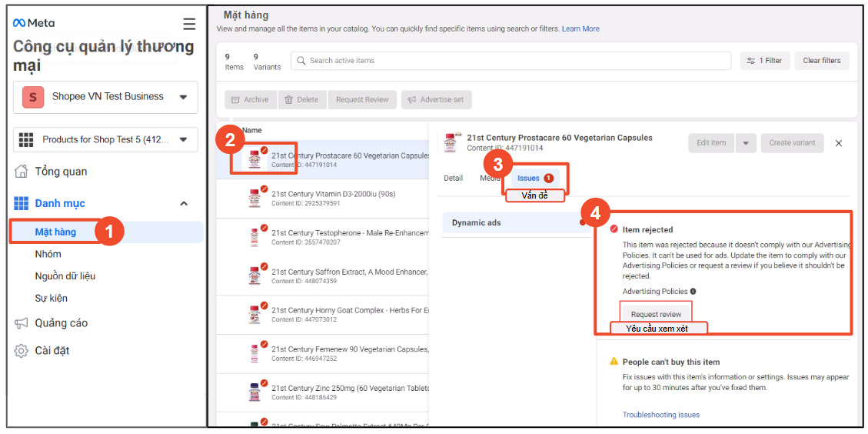Click the 1 Filter button
868x434 pixels.
[764, 61]
